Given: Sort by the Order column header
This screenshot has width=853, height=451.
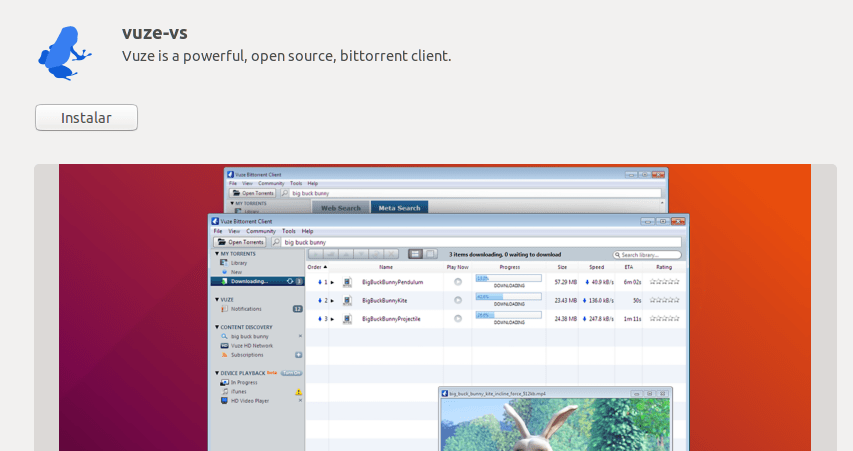Looking at the screenshot, I should (317, 267).
